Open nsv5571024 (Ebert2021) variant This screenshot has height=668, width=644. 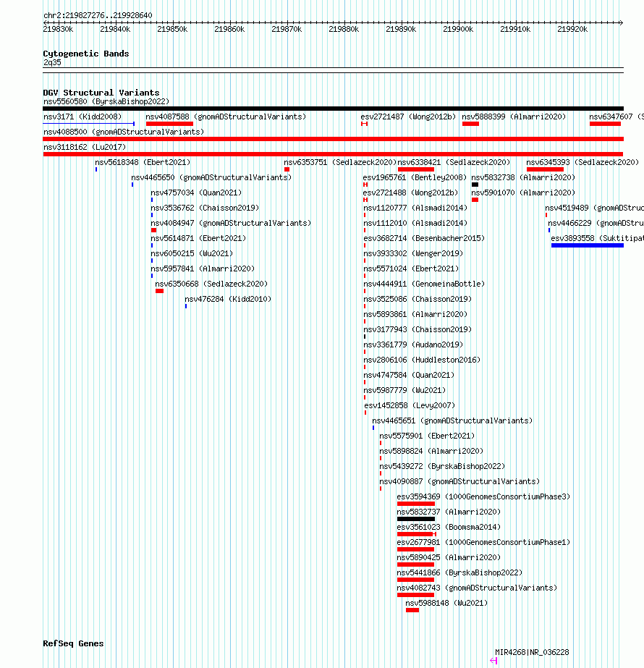pos(411,269)
